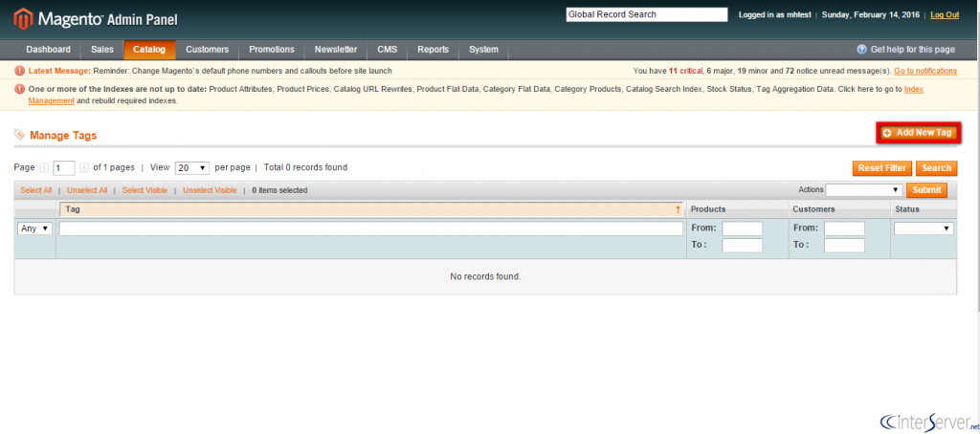Submit the selected mass action
The width and height of the screenshot is (980, 434).
(x=926, y=190)
